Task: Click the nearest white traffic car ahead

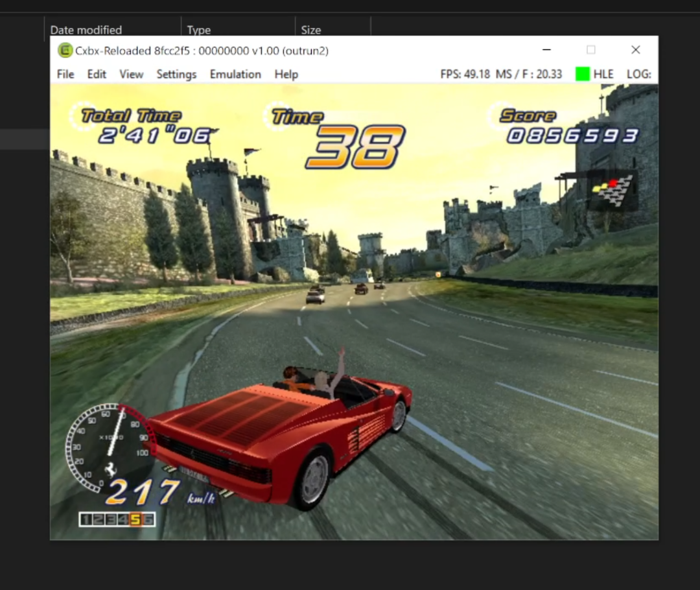Action: pos(315,296)
